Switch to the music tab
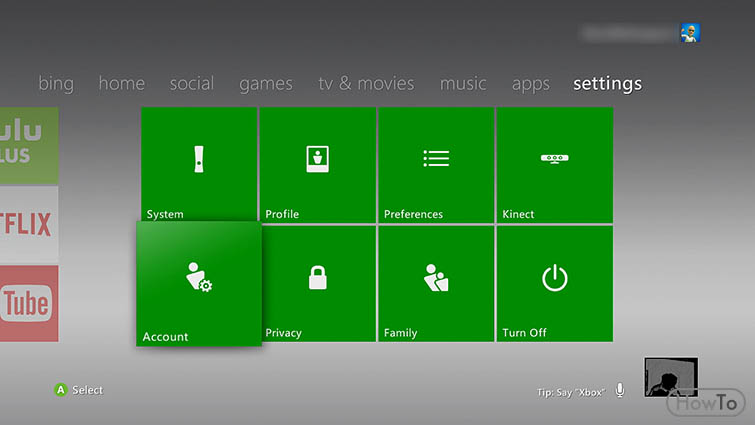The width and height of the screenshot is (755, 425). [x=463, y=84]
